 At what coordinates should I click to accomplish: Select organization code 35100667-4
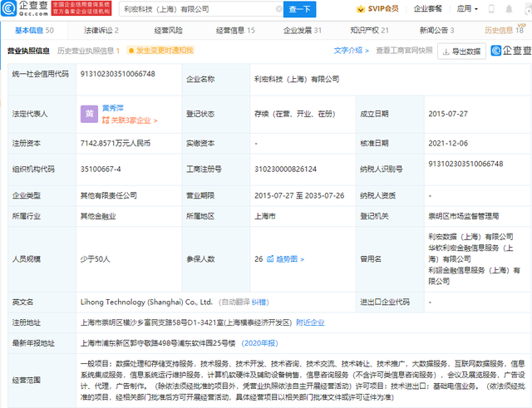coord(101,170)
